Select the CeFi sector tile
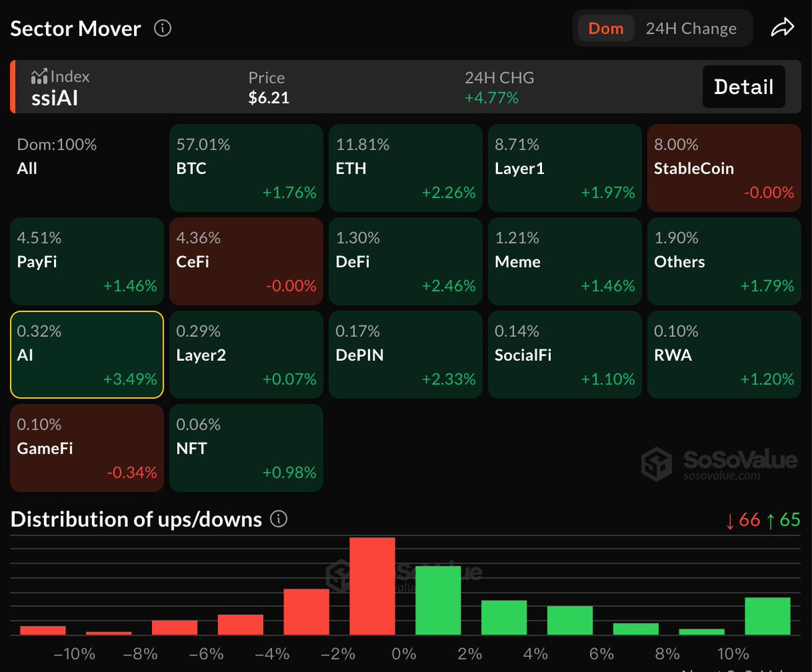 tap(246, 261)
